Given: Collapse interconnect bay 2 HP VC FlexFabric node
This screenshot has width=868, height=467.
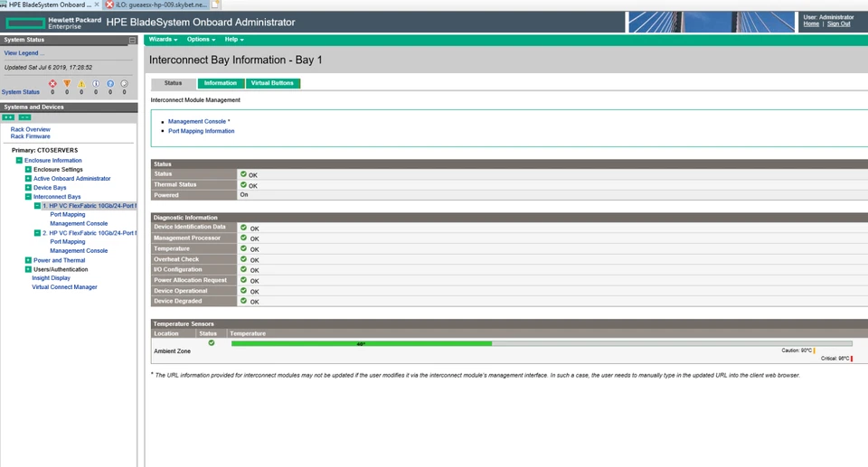Looking at the screenshot, I should coord(37,233).
